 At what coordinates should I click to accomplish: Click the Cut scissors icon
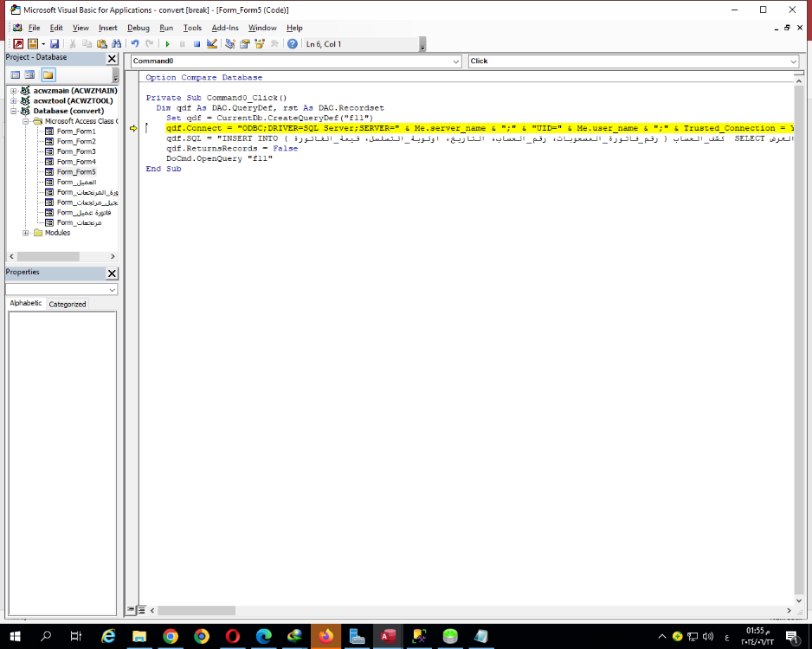tap(73, 44)
